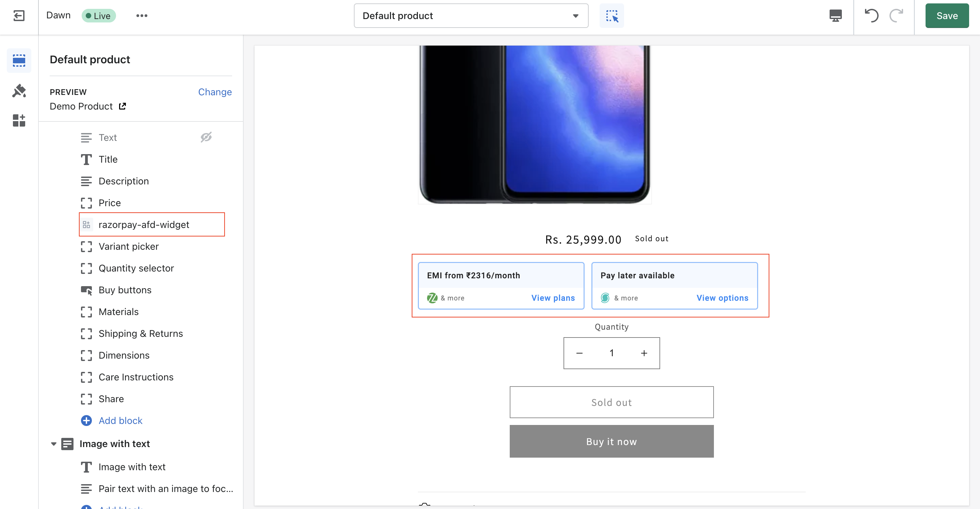
Task: Select the razorpay-afd-widget block
Action: coord(144,225)
